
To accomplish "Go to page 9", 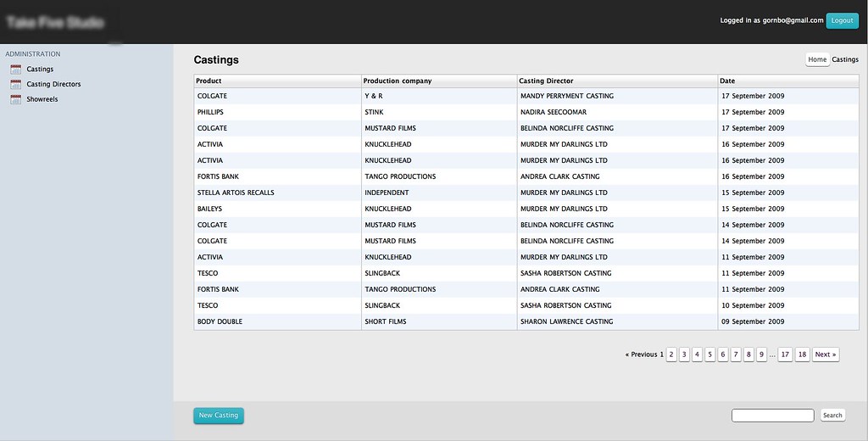I will (x=762, y=354).
